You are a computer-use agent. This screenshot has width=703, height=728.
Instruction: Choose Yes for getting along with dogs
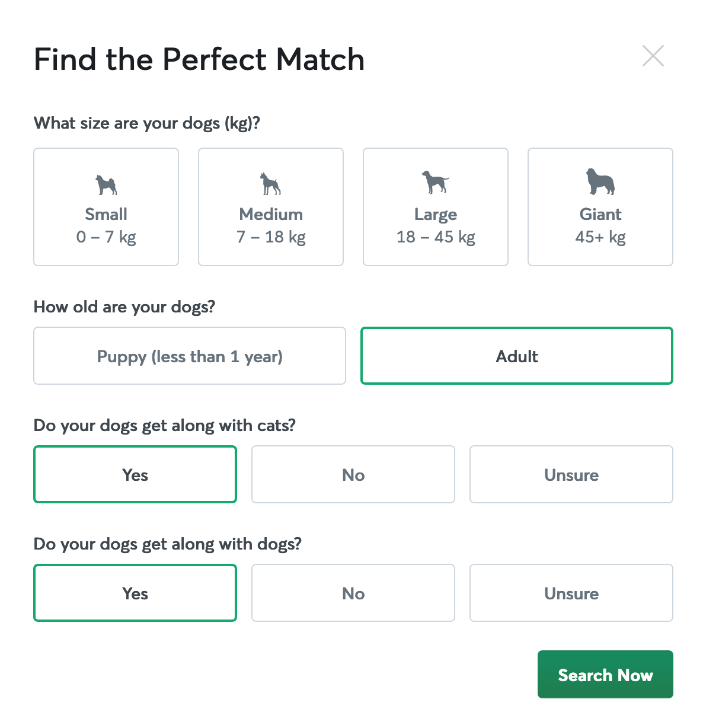pyautogui.click(x=135, y=593)
